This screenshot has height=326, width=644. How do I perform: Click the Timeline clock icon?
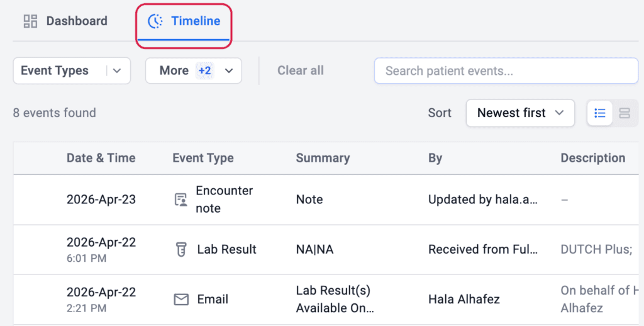point(155,21)
